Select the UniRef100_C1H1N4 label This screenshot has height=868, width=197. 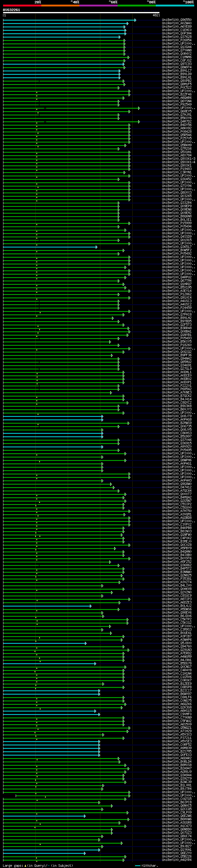pos(177,673)
